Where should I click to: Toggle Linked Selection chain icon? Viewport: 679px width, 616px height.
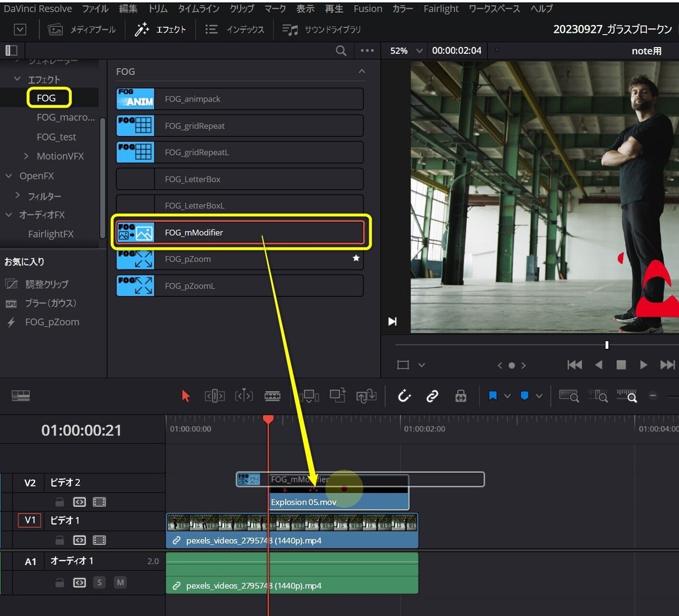(432, 396)
